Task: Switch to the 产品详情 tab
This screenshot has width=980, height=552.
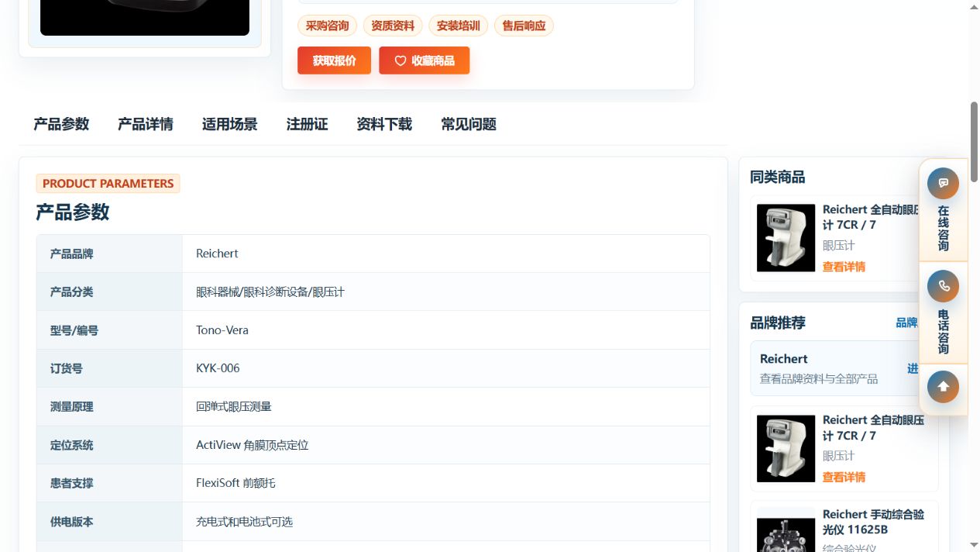Action: pos(146,124)
